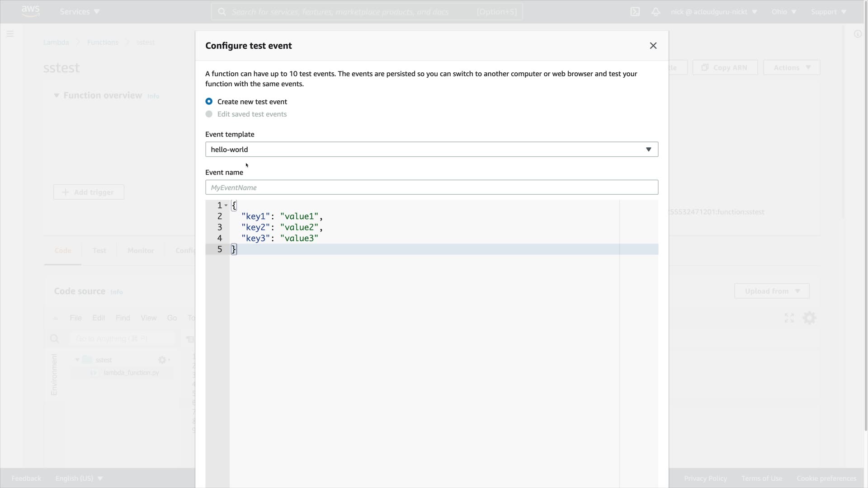Click the code editor settings gear icon
Image resolution: width=868 pixels, height=488 pixels.
[809, 318]
